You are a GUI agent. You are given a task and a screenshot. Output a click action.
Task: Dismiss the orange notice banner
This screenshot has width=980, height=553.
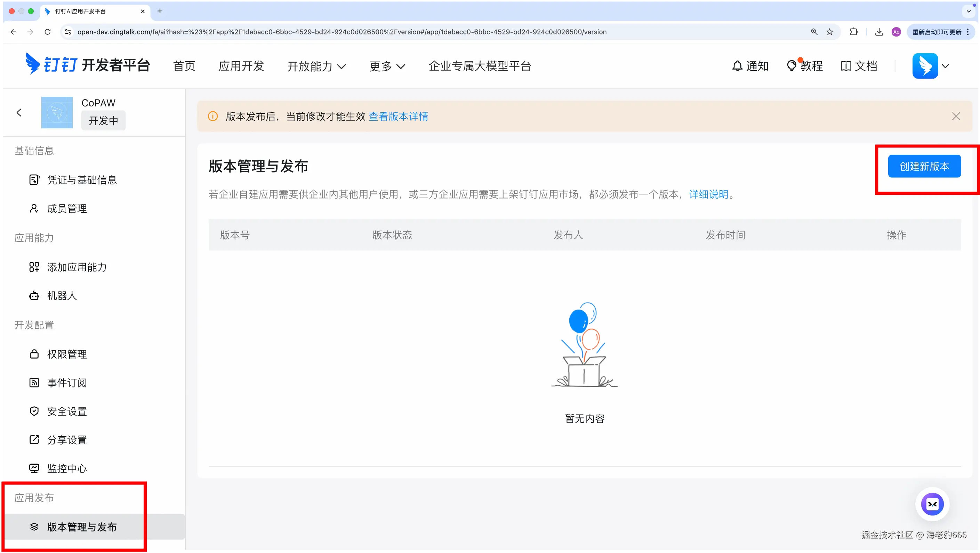click(956, 117)
